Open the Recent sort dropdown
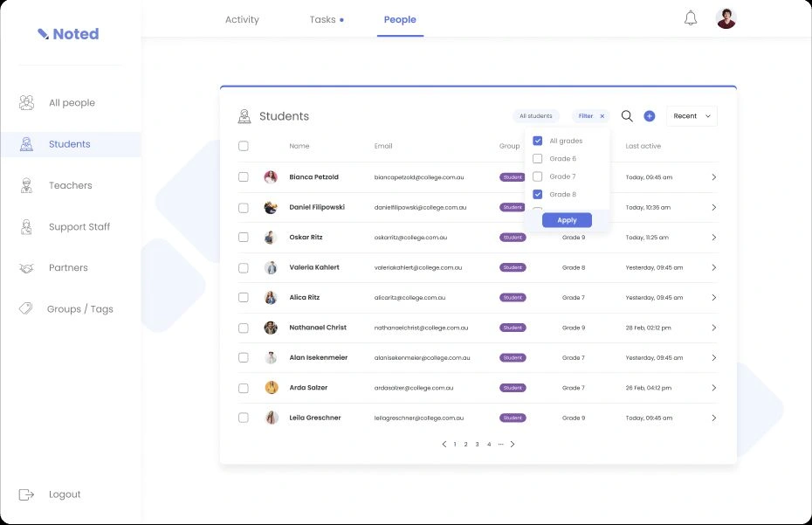The image size is (812, 525). [x=692, y=116]
